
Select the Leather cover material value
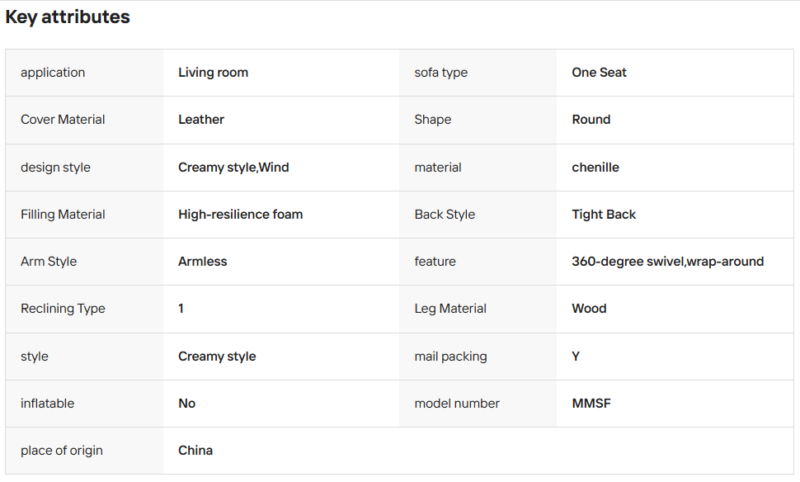point(201,119)
